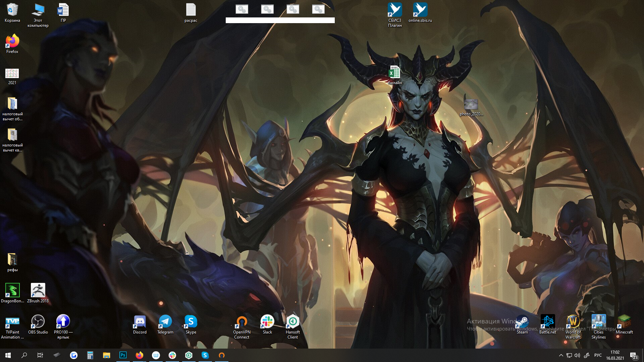
Task: Launch Skype from desktop shortcut
Action: [191, 324]
